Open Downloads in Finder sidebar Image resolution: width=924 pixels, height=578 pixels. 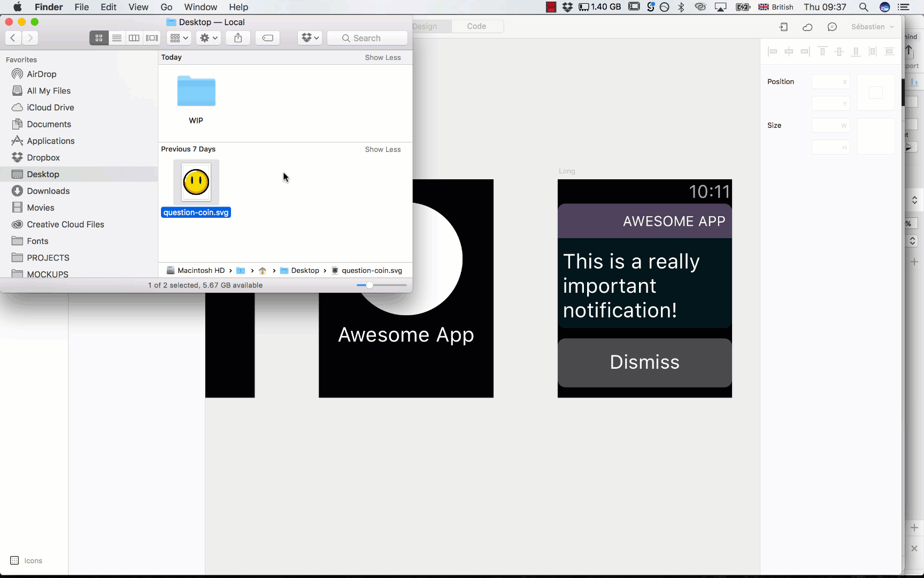pos(48,191)
